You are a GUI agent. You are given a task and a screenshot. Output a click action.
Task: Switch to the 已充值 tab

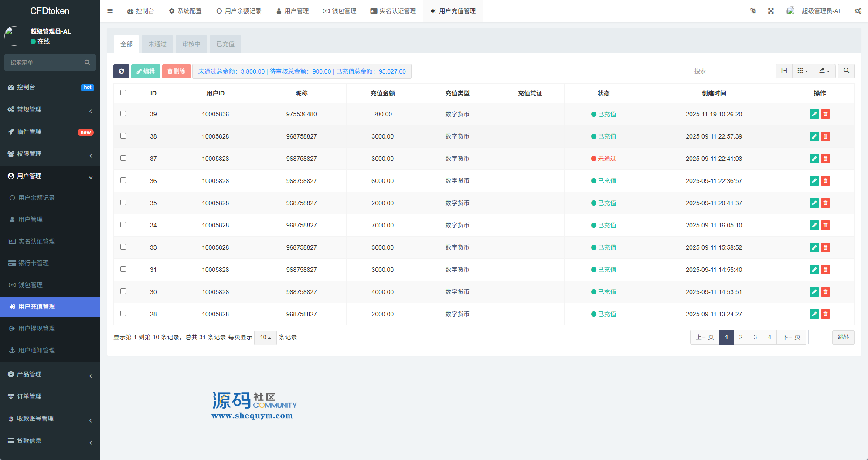pos(225,44)
